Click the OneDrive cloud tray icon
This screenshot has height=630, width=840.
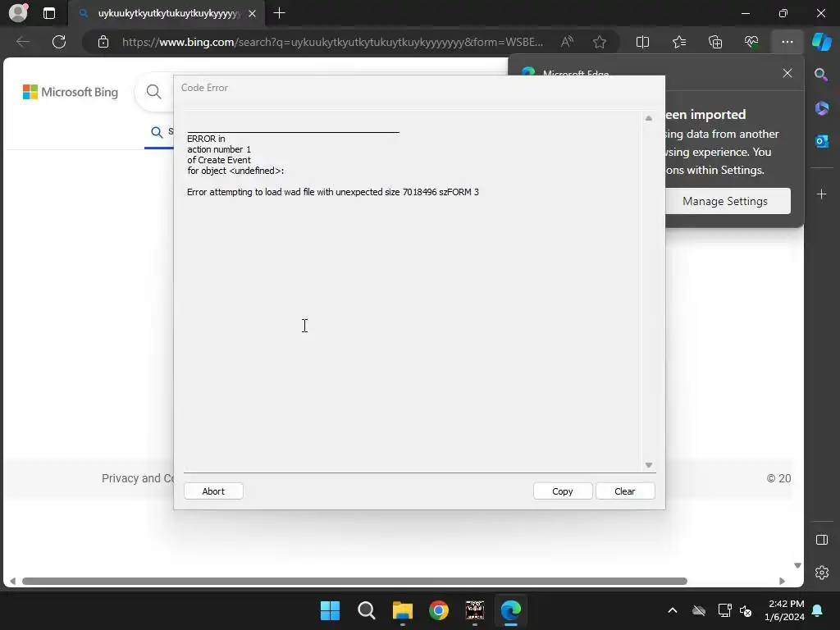[x=699, y=610]
